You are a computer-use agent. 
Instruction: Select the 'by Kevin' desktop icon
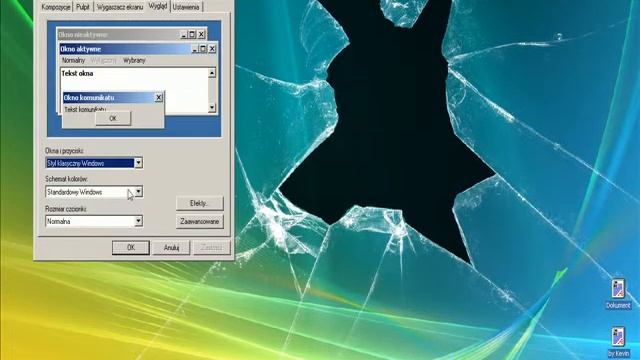[x=618, y=342]
